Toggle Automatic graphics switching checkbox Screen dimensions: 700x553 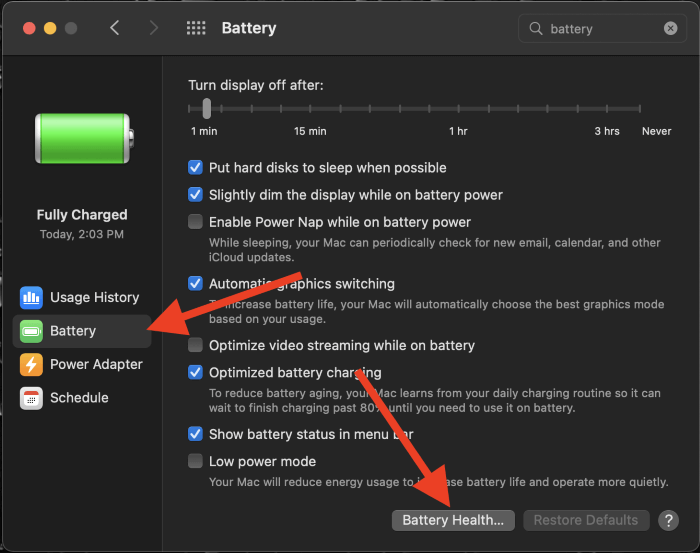[x=195, y=283]
